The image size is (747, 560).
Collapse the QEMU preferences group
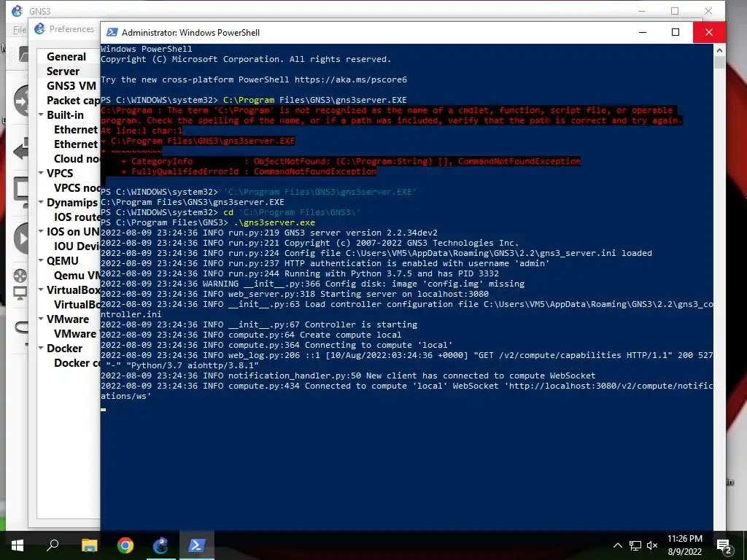tap(41, 260)
